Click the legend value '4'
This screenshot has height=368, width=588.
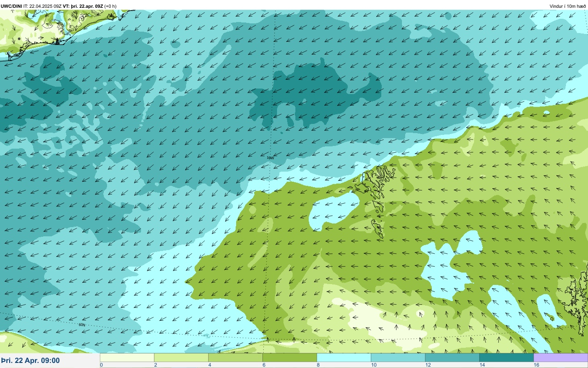coord(209,365)
